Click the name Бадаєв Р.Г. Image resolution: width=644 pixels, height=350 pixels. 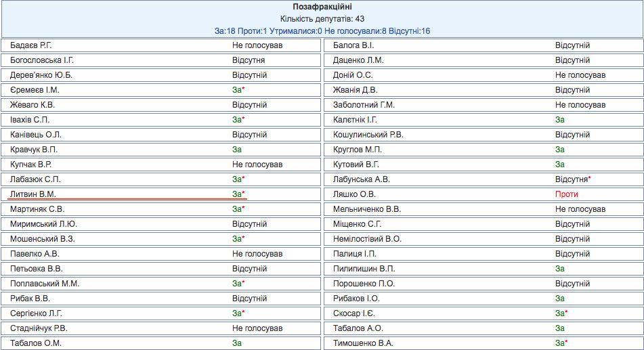coord(31,45)
